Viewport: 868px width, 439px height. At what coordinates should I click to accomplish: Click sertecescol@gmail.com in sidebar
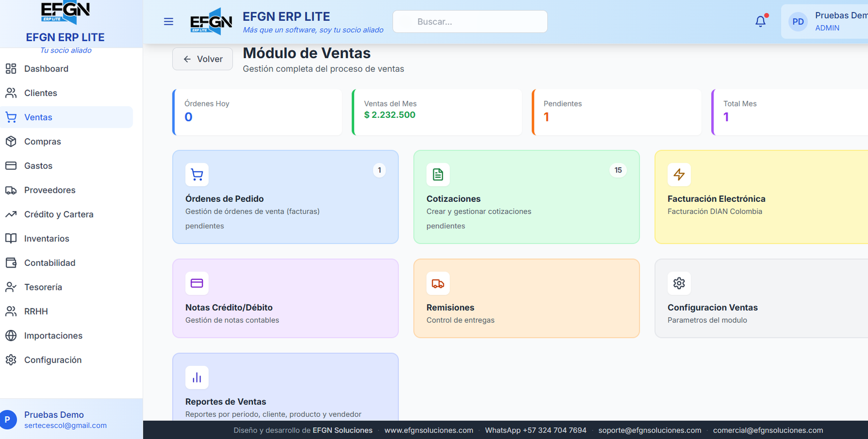65,425
